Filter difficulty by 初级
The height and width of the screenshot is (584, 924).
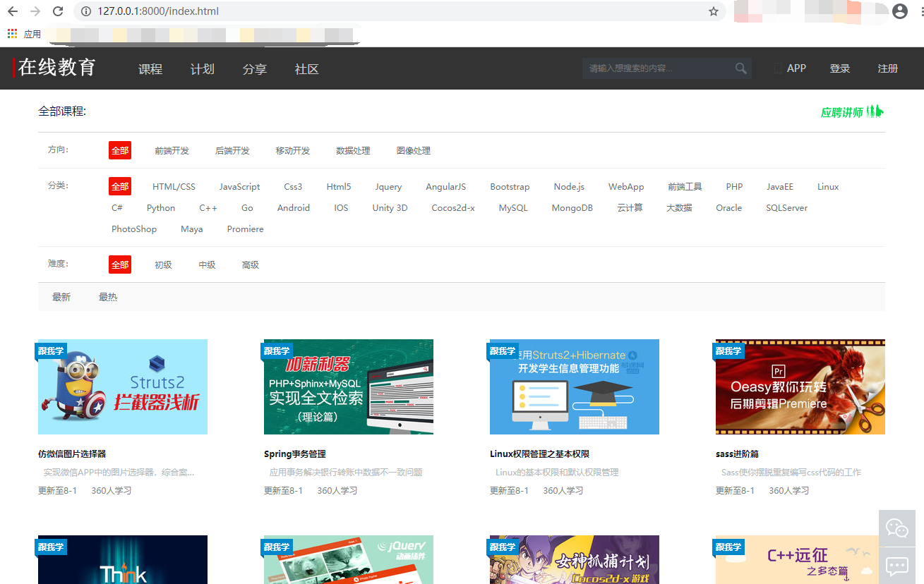pos(163,265)
